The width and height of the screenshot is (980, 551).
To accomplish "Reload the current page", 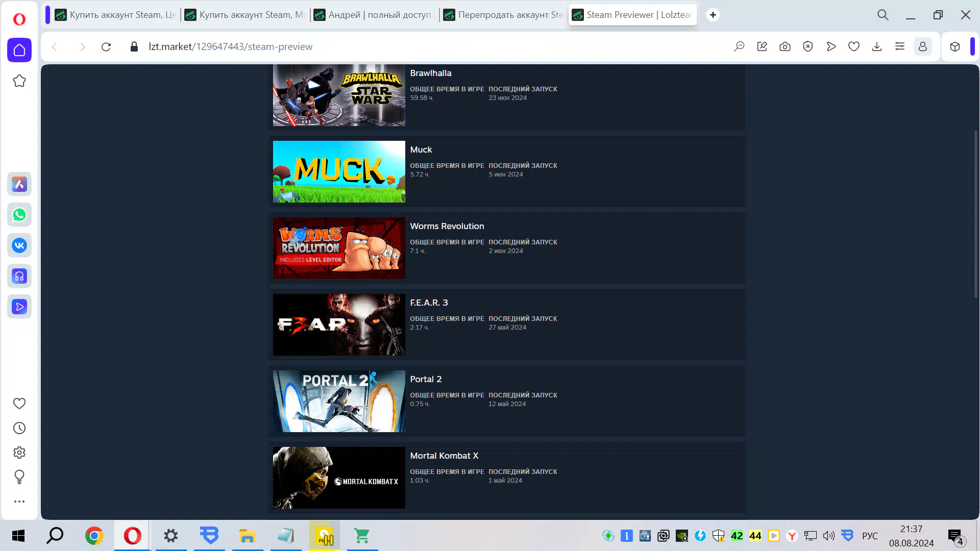I will click(x=106, y=47).
